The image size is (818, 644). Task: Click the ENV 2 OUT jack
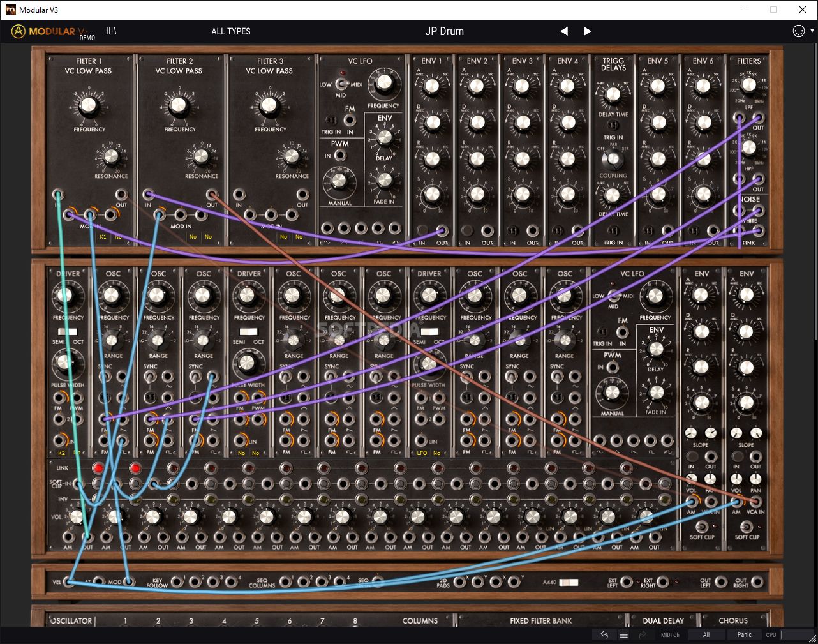pos(487,231)
